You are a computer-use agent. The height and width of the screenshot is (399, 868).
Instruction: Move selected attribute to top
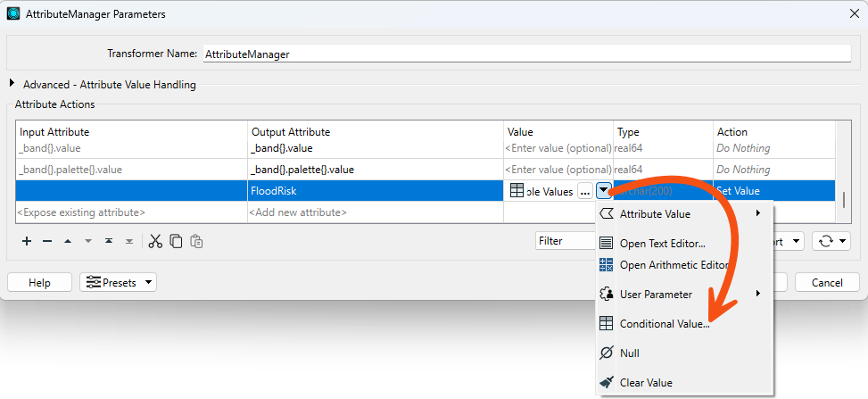coord(109,241)
